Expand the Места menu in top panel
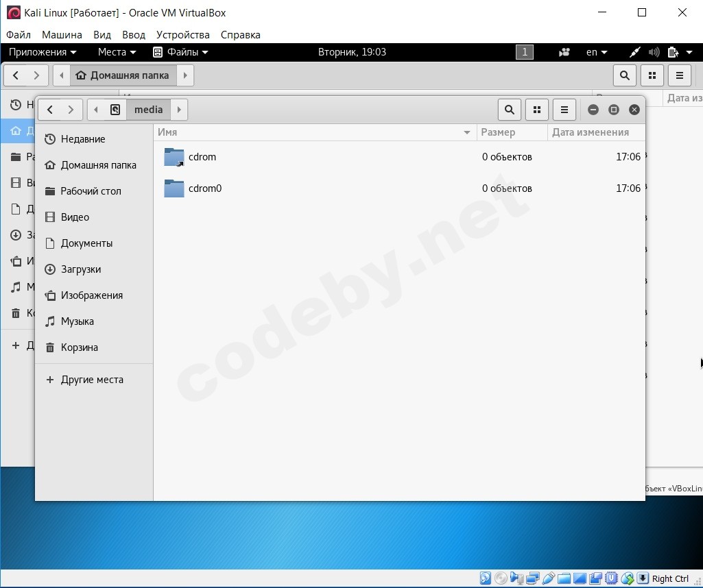 117,52
